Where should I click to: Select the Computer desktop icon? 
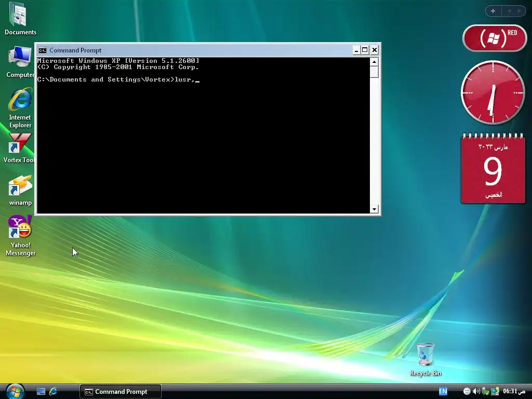point(20,62)
